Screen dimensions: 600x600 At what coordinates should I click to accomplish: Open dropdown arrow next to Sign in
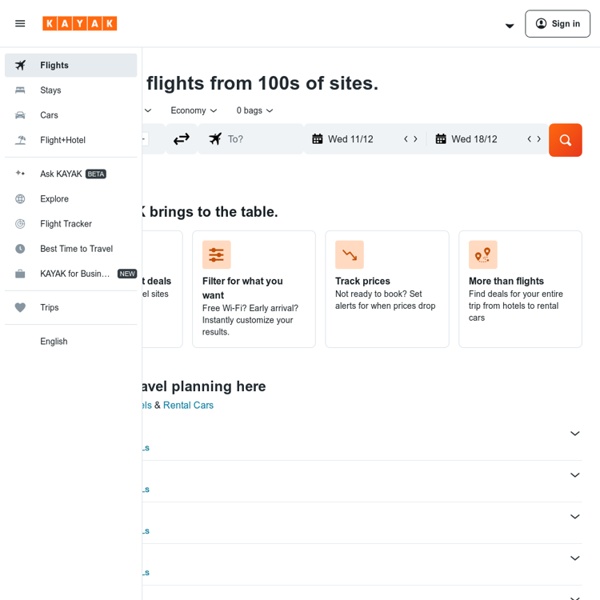(509, 25)
